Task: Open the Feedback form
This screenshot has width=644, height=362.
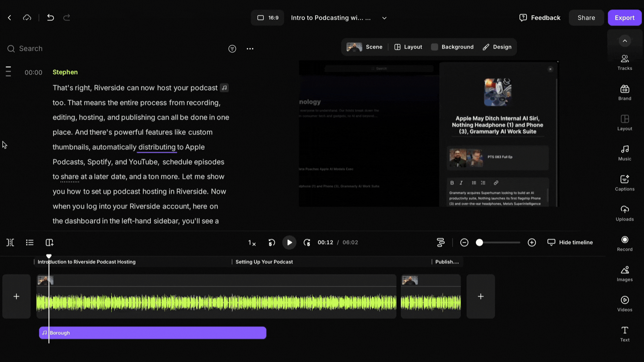Action: 540,18
